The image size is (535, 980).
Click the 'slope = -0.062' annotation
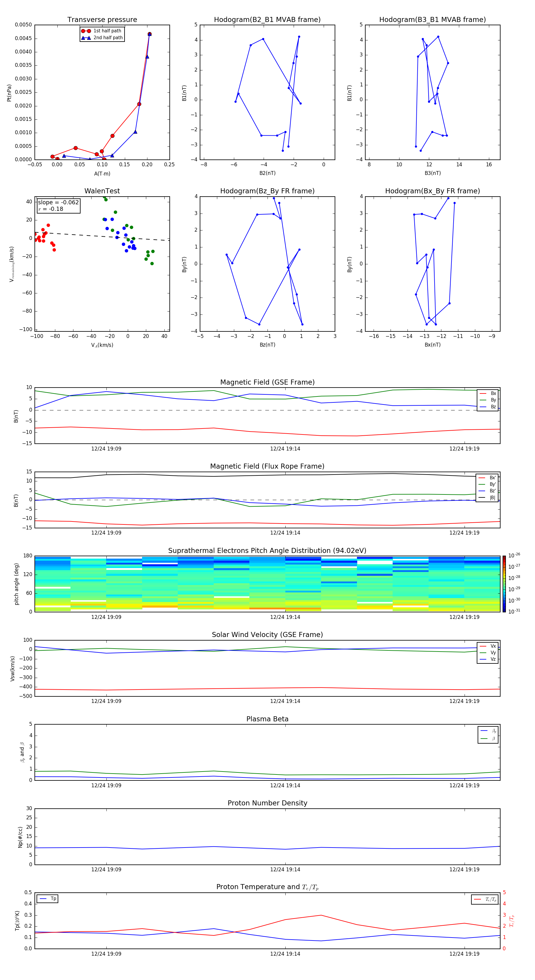[58, 203]
